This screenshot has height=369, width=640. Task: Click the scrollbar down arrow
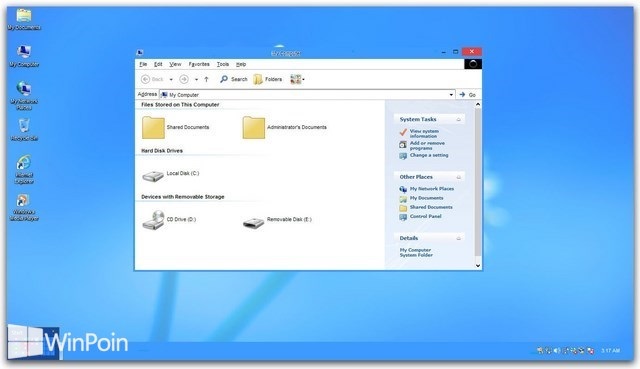pos(478,266)
